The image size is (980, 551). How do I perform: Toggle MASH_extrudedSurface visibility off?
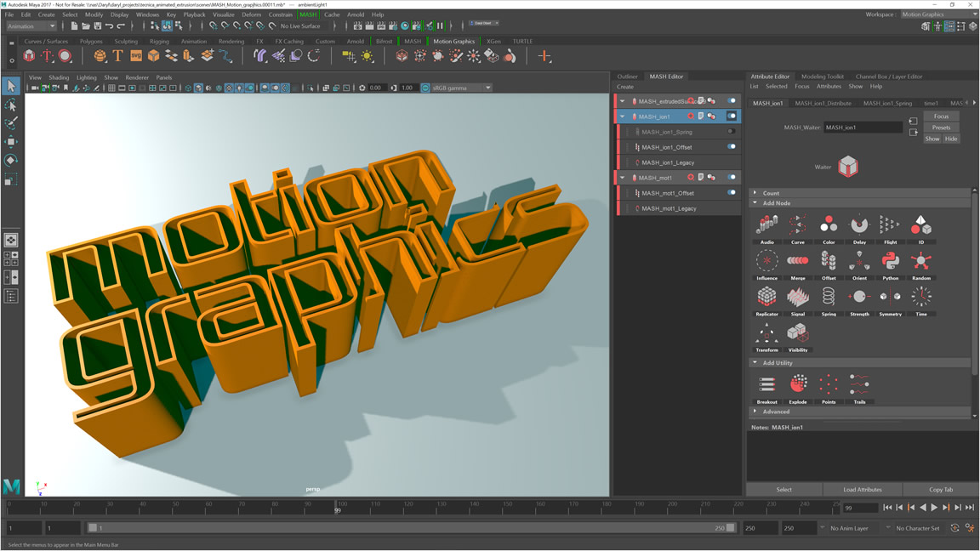(x=732, y=100)
